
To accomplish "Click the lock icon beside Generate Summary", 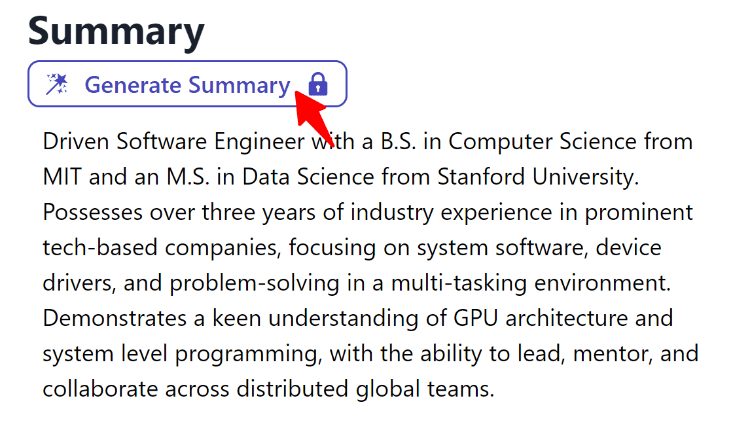I will click(x=318, y=84).
